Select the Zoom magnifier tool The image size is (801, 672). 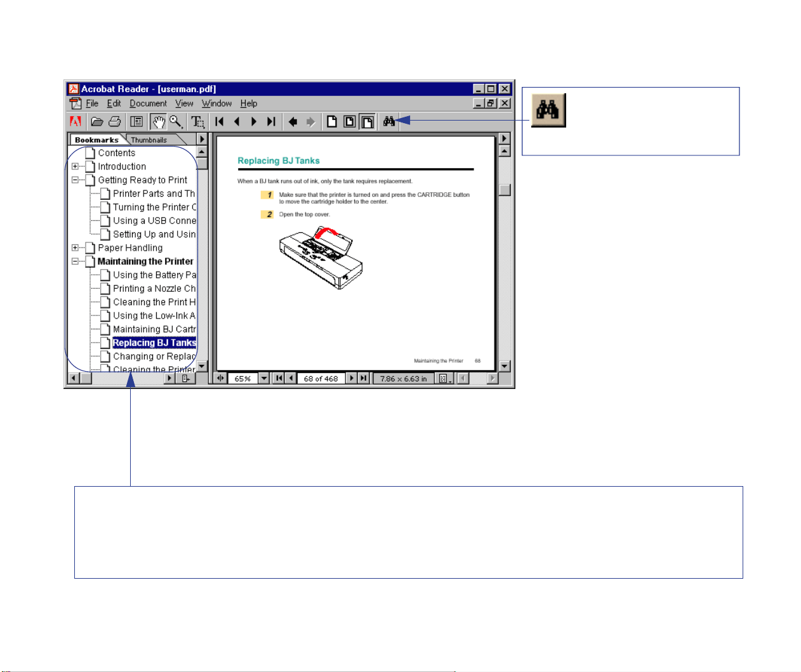pos(176,121)
